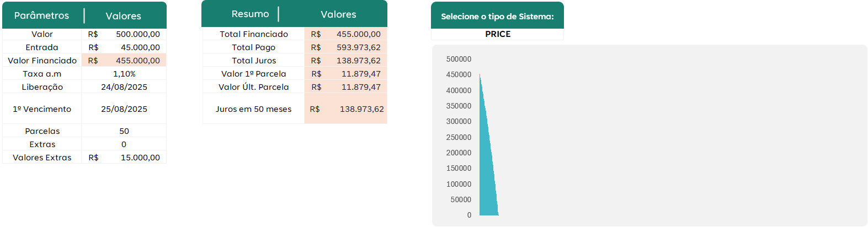This screenshot has width=868, height=227.
Task: Select the Selecione o tipo de Sistema header
Action: pos(497,17)
